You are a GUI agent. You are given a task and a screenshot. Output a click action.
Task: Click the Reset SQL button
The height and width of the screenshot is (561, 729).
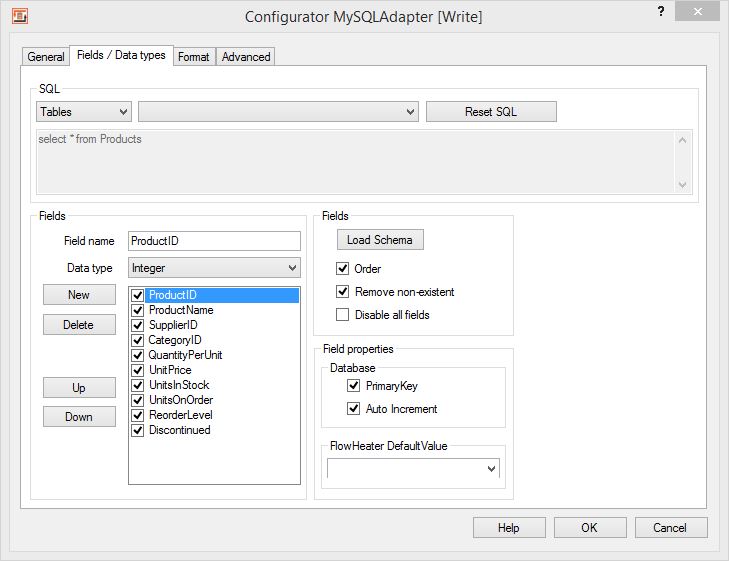(x=491, y=112)
